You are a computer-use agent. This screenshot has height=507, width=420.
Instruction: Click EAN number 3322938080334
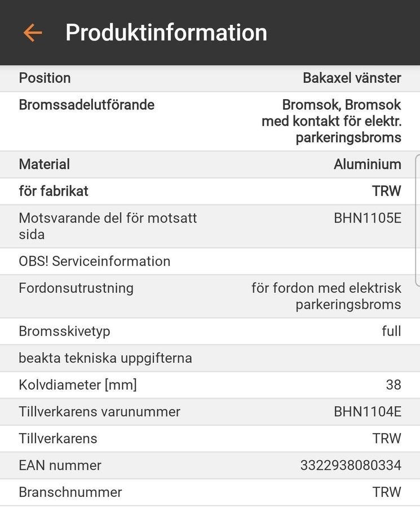pyautogui.click(x=351, y=465)
